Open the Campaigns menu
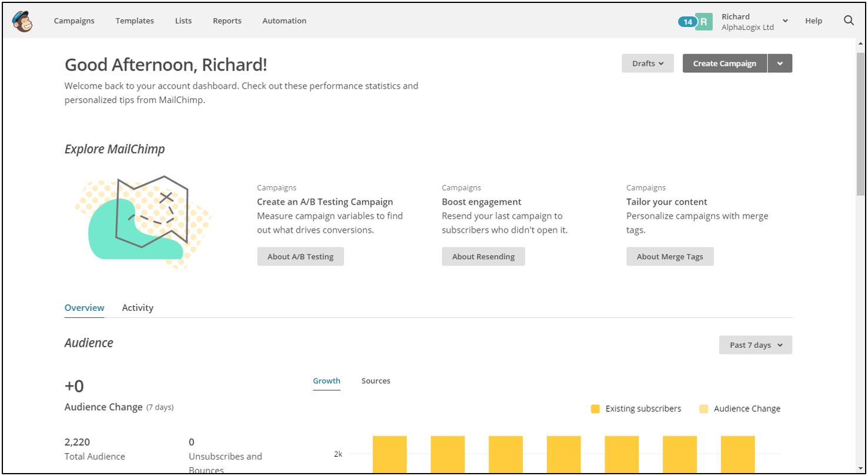 tap(74, 21)
